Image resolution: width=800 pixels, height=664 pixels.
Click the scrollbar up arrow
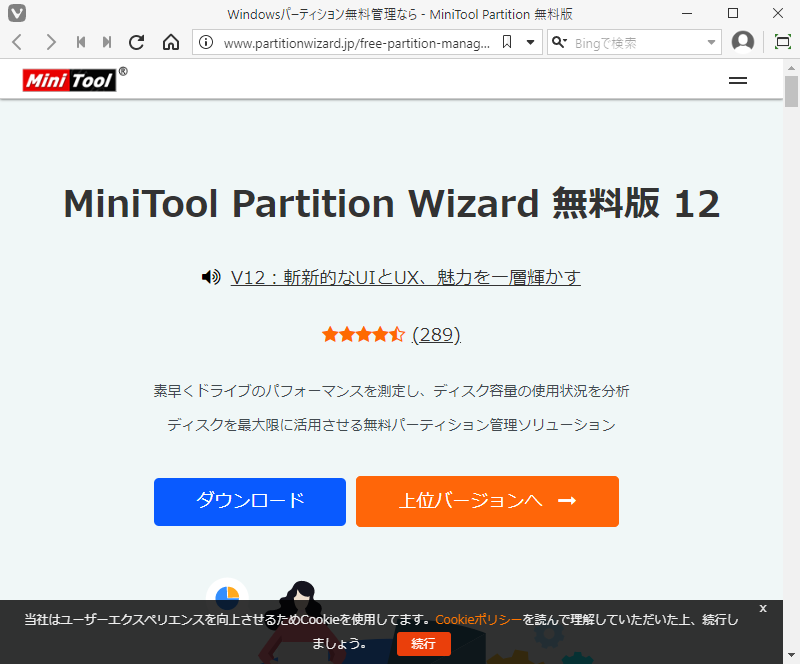(x=791, y=67)
